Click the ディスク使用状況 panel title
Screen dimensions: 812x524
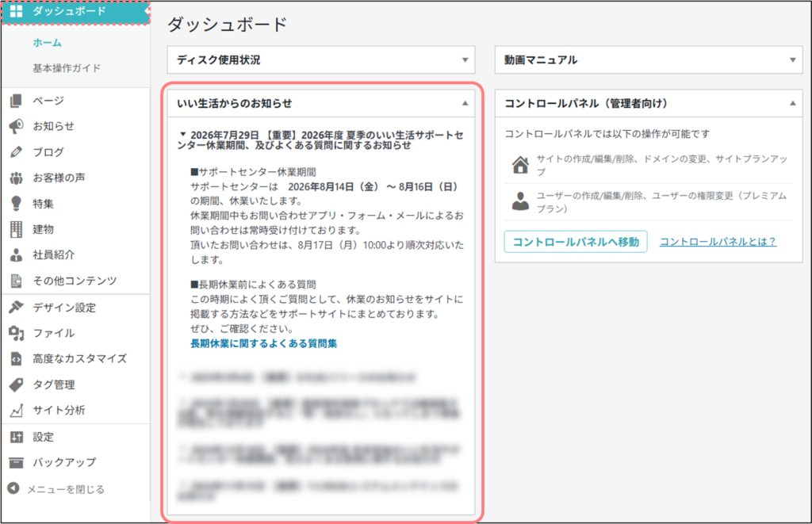(219, 60)
